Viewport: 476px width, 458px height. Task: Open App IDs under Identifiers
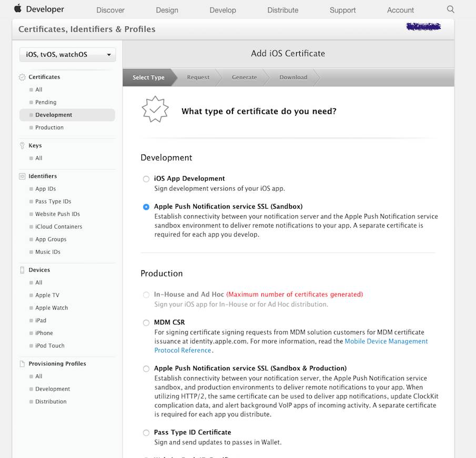coord(45,189)
